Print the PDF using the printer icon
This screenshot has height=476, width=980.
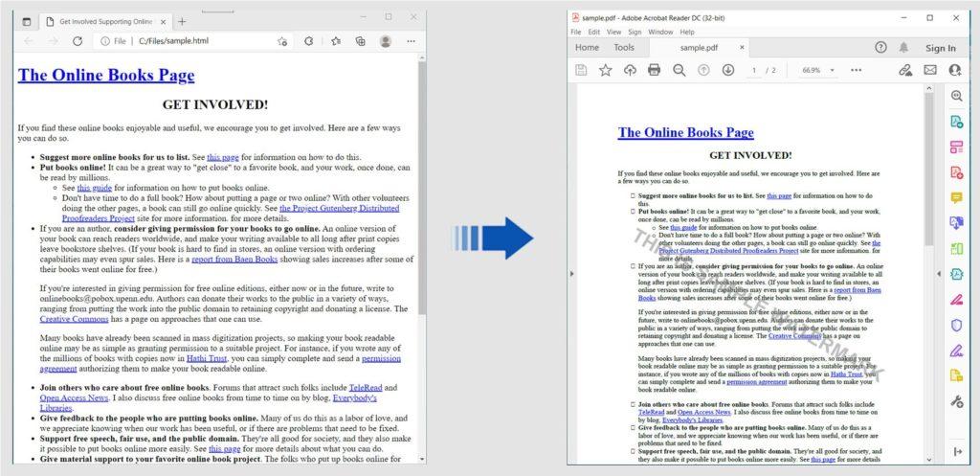(655, 70)
